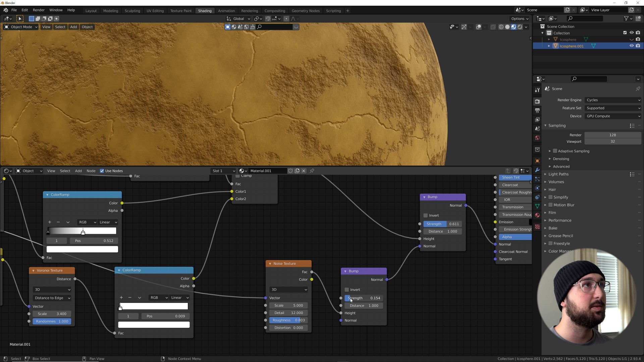The height and width of the screenshot is (362, 644).
Task: Click the fake user shield icon for Material.001
Action: 290,171
